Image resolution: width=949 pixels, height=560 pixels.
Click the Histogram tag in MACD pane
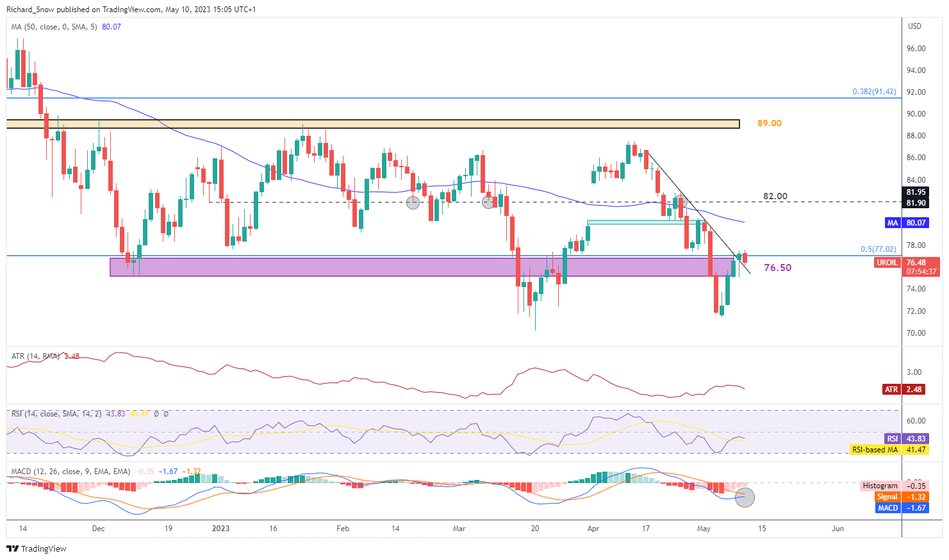880,486
